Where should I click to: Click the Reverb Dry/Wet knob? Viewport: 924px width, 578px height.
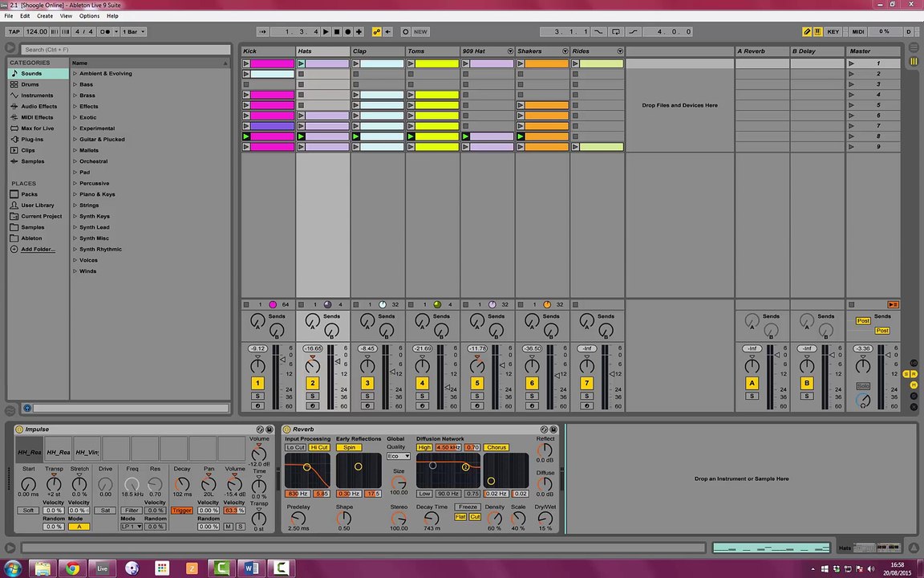pyautogui.click(x=545, y=518)
